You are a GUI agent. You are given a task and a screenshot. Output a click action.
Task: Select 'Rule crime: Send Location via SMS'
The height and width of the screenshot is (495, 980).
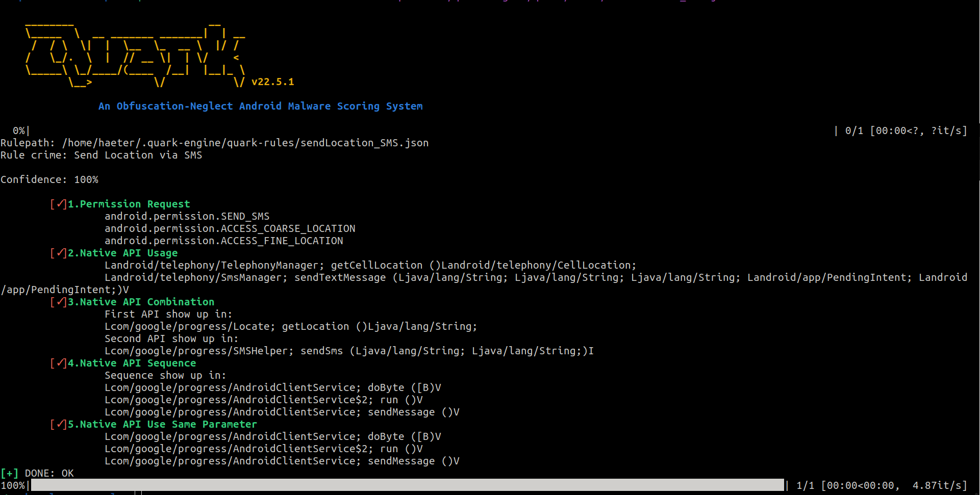point(102,155)
